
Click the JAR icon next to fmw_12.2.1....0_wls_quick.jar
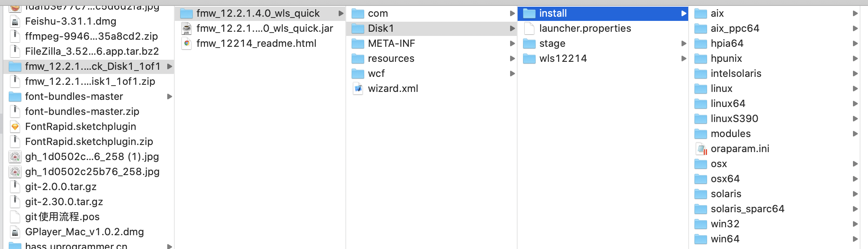point(187,28)
